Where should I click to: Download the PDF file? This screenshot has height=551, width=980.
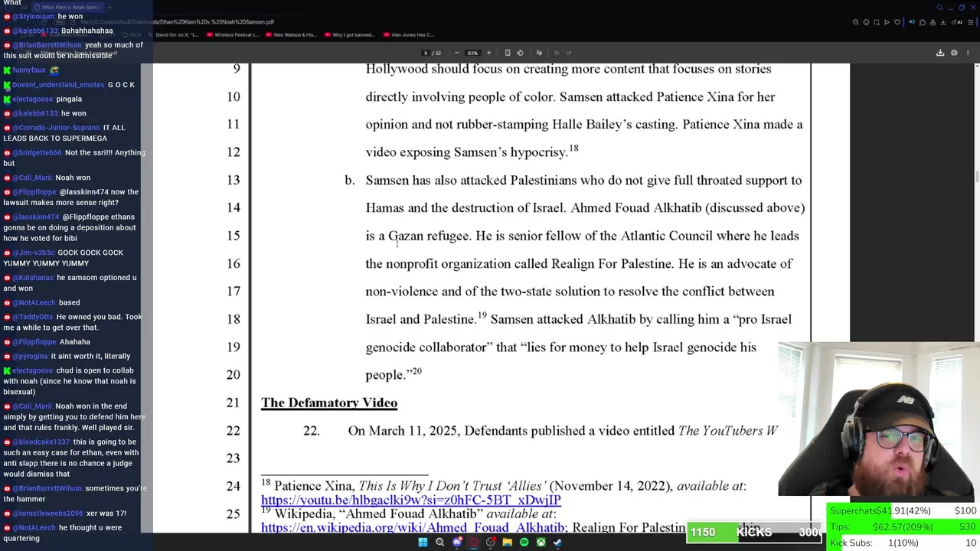(x=940, y=53)
